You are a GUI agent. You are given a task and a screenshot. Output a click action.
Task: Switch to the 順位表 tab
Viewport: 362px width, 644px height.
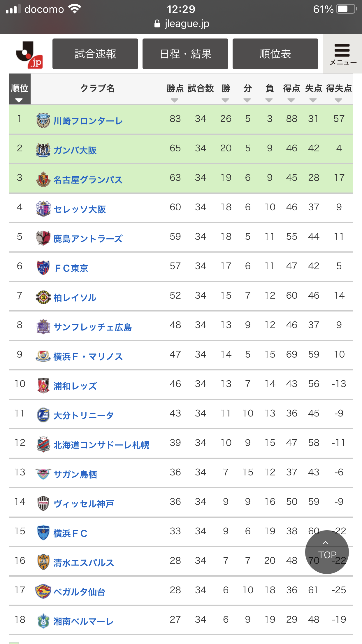pyautogui.click(x=275, y=54)
